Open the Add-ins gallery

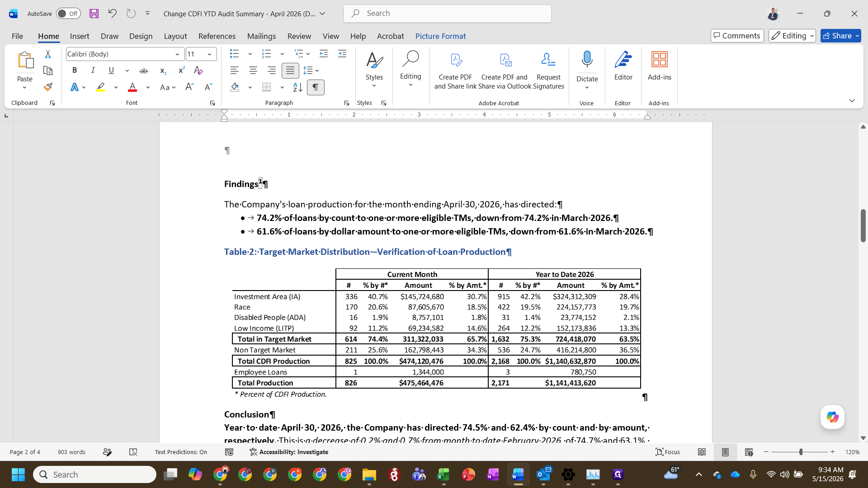click(x=659, y=66)
